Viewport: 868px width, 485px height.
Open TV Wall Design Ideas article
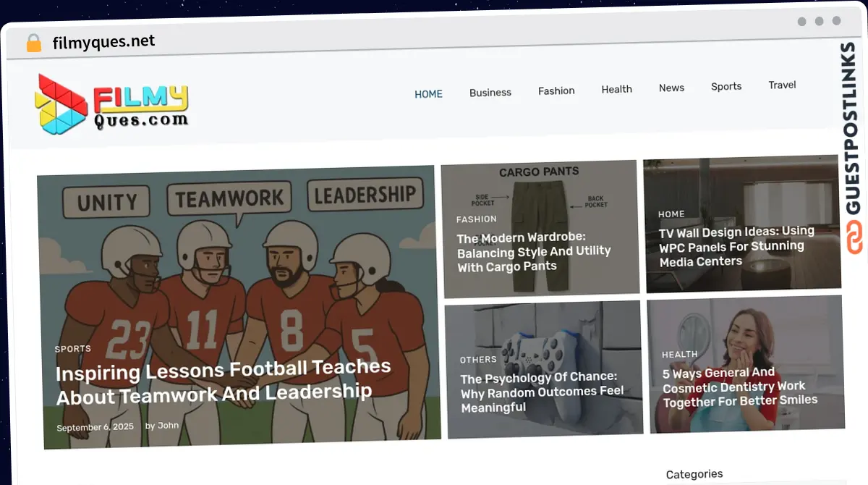point(736,246)
